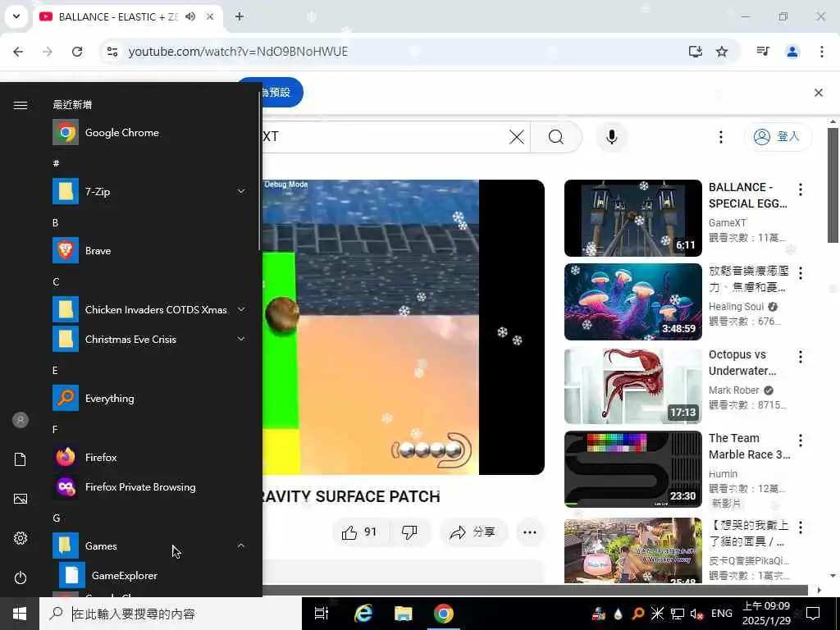Mute the BALLANCE tab audio icon

point(190,16)
